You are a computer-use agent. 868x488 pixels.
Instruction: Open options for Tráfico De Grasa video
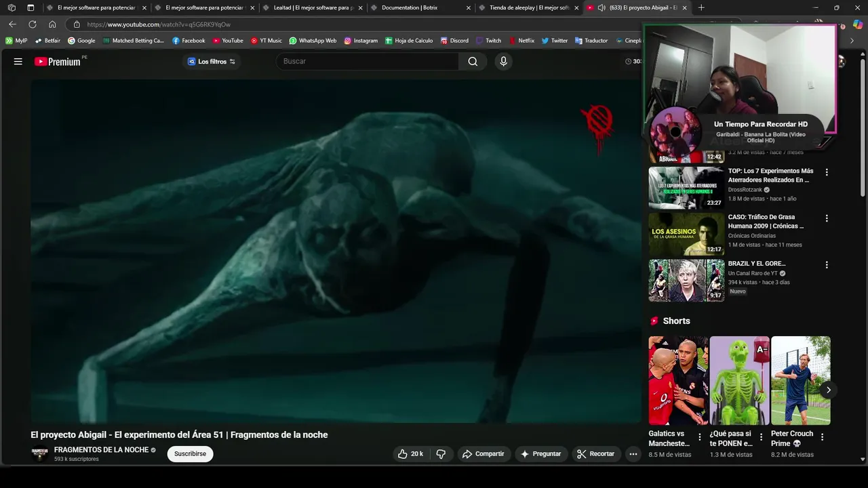[826, 218]
